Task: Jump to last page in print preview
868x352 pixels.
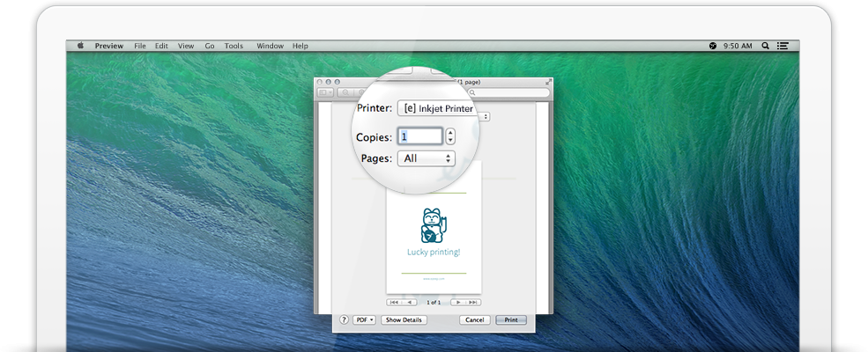Action: (473, 302)
